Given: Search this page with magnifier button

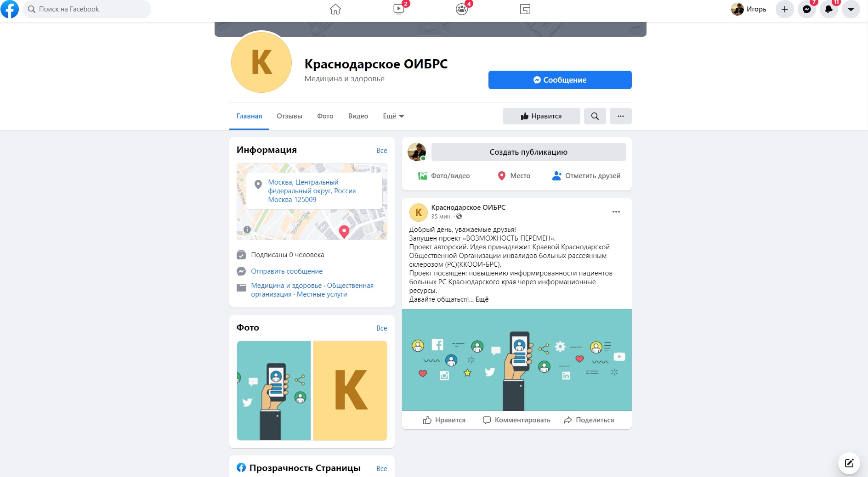Looking at the screenshot, I should (595, 116).
